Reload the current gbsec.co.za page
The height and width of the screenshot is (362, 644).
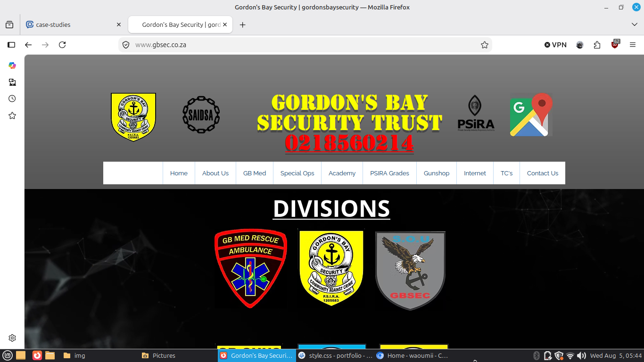(x=62, y=45)
